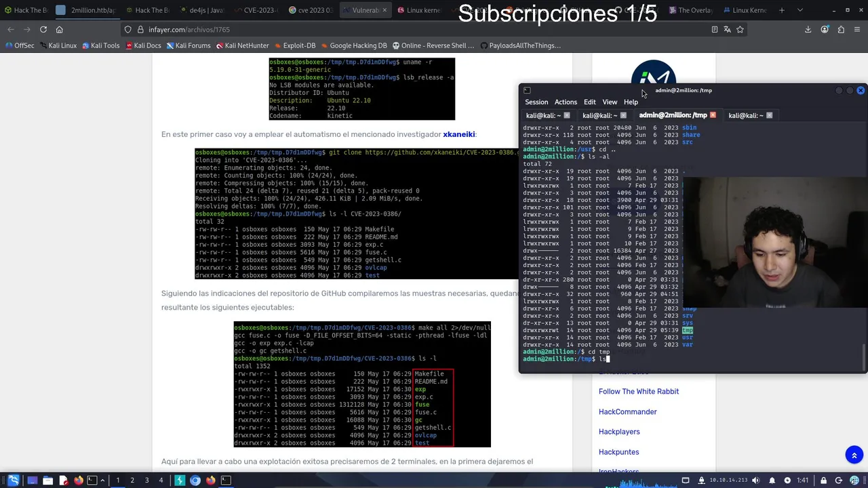The width and height of the screenshot is (868, 488).
Task: Open the Hackpuntes sidebar link
Action: 618,452
